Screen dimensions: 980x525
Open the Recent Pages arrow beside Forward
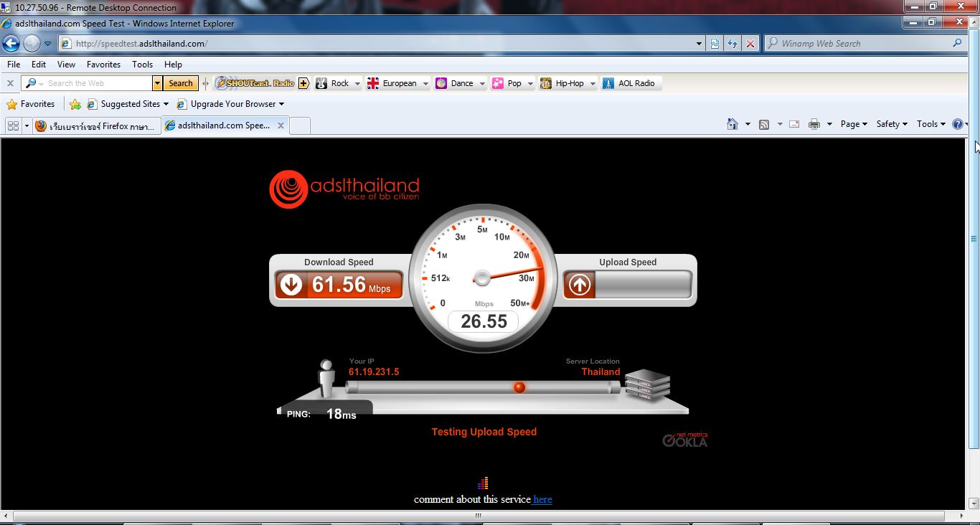[47, 44]
